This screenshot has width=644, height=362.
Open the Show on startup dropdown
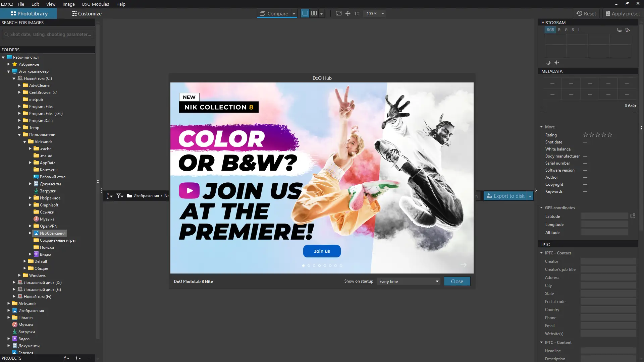tap(409, 282)
